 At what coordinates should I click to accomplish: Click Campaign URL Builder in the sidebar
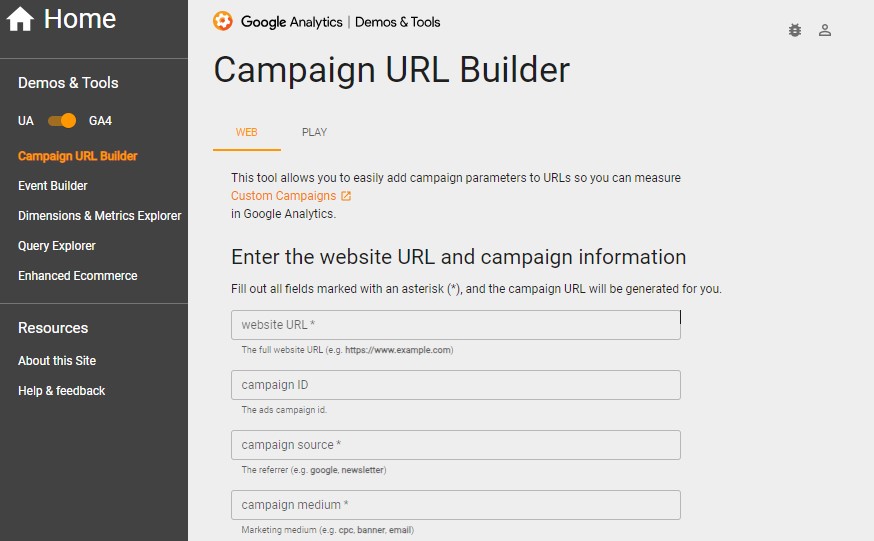point(77,156)
